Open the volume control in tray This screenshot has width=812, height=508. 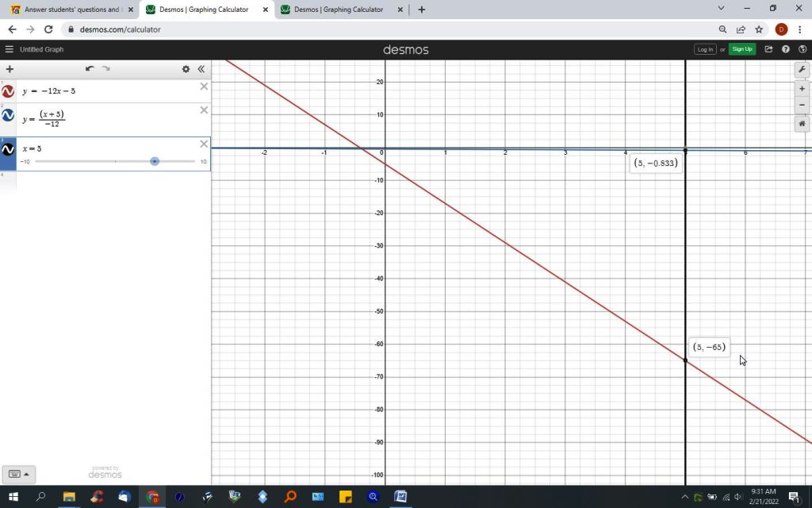(738, 497)
